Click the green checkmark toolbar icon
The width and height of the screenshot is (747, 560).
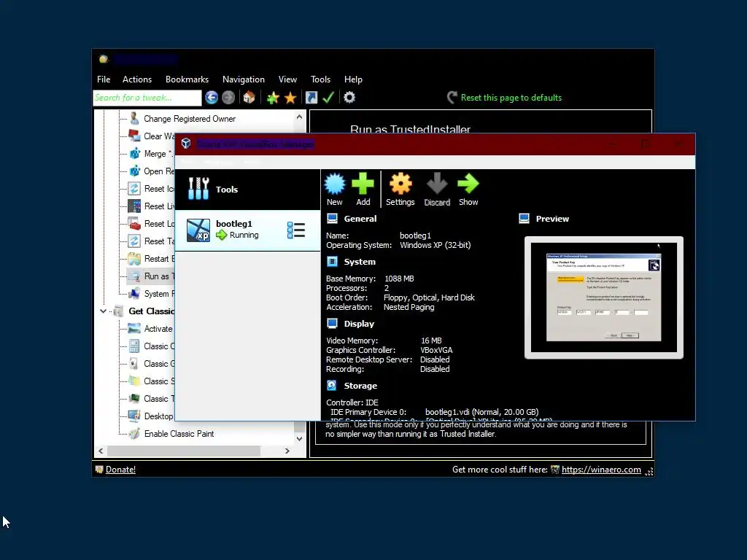(328, 98)
